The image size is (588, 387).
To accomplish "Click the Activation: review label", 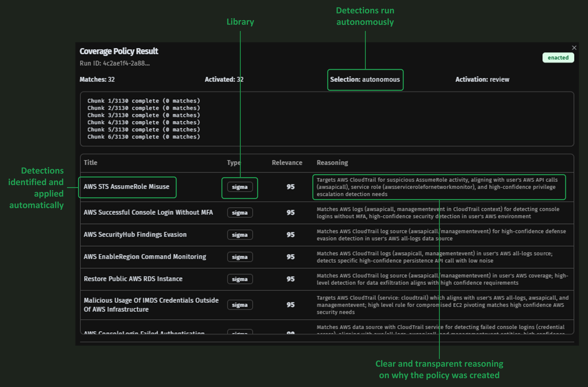I will (482, 79).
